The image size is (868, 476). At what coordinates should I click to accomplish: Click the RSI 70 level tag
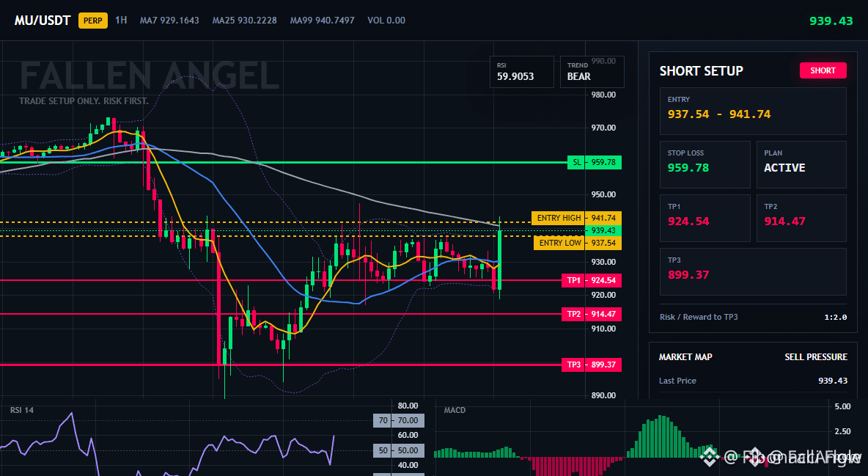399,420
